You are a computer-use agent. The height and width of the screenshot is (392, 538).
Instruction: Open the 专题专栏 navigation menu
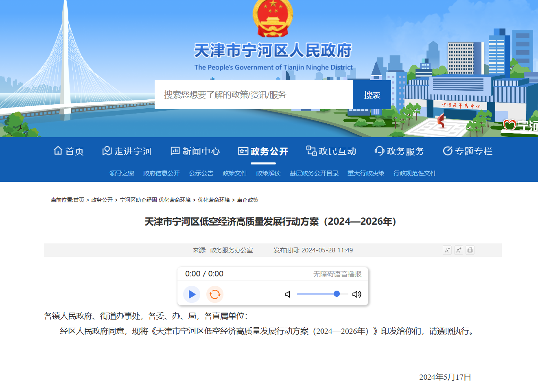tap(473, 151)
